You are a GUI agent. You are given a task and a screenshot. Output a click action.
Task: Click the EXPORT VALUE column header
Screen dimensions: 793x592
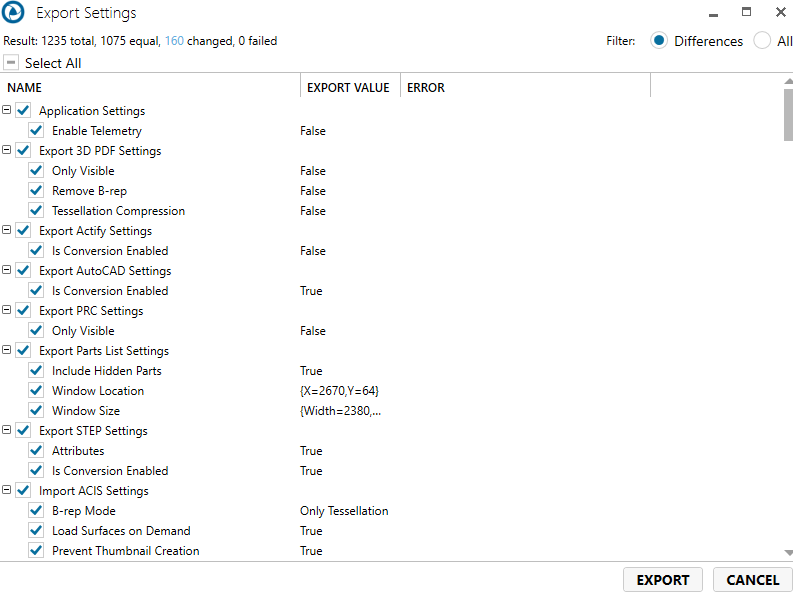coord(348,88)
